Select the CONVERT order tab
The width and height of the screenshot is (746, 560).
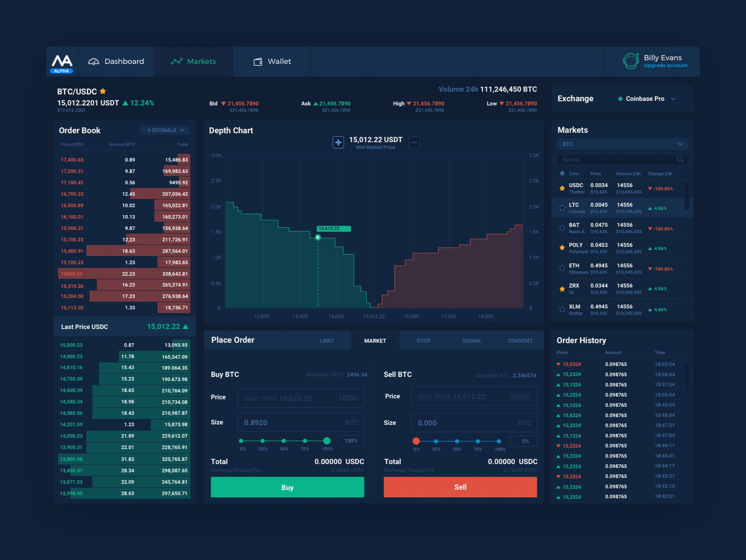520,341
